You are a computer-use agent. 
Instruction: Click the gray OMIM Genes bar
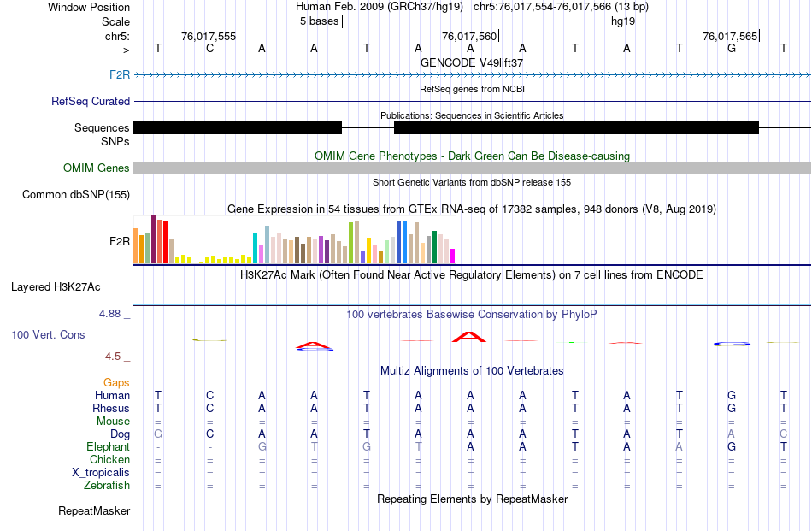coord(472,168)
